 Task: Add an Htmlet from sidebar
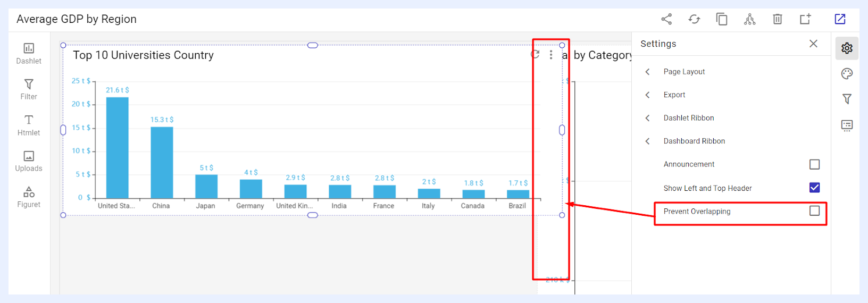coord(29,125)
